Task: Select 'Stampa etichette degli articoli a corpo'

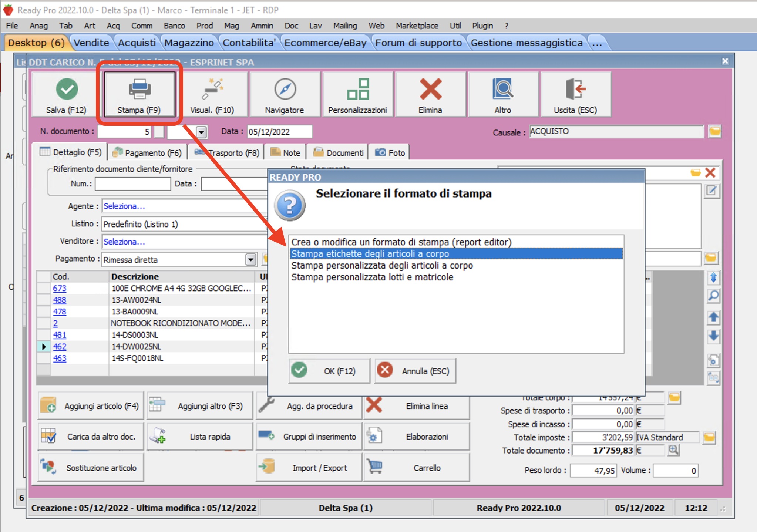Action: pos(456,254)
